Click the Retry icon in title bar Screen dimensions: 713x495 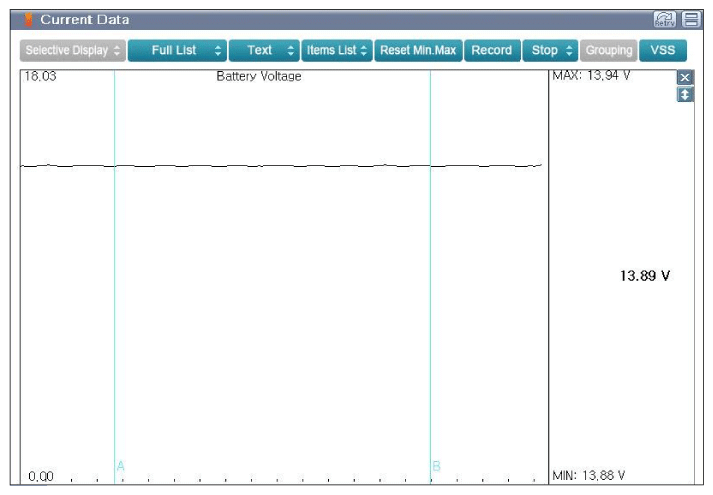pyautogui.click(x=665, y=20)
